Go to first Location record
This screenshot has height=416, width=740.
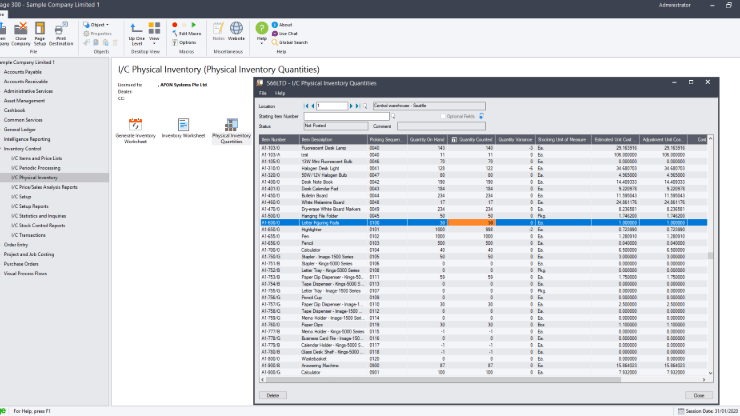click(x=306, y=106)
